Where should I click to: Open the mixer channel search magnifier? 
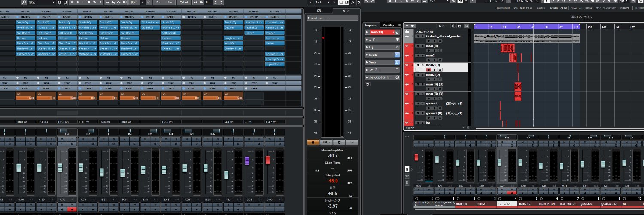pyautogui.click(x=24, y=3)
